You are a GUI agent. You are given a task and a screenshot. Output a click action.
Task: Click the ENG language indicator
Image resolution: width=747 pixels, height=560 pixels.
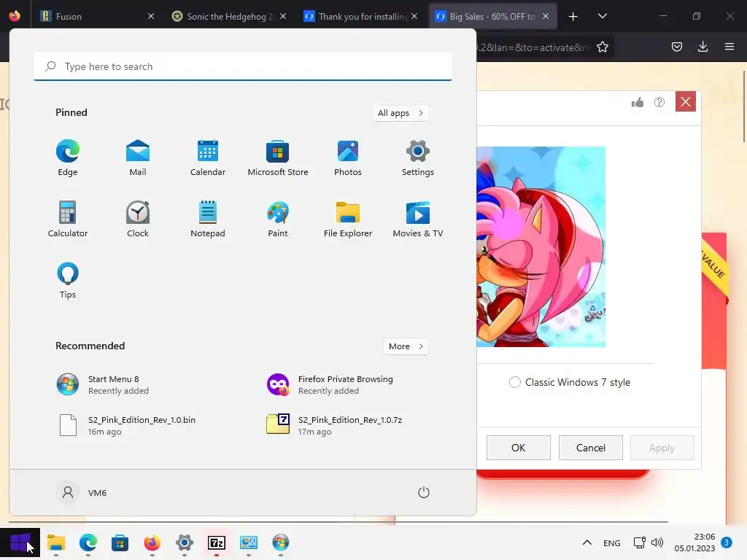point(612,542)
